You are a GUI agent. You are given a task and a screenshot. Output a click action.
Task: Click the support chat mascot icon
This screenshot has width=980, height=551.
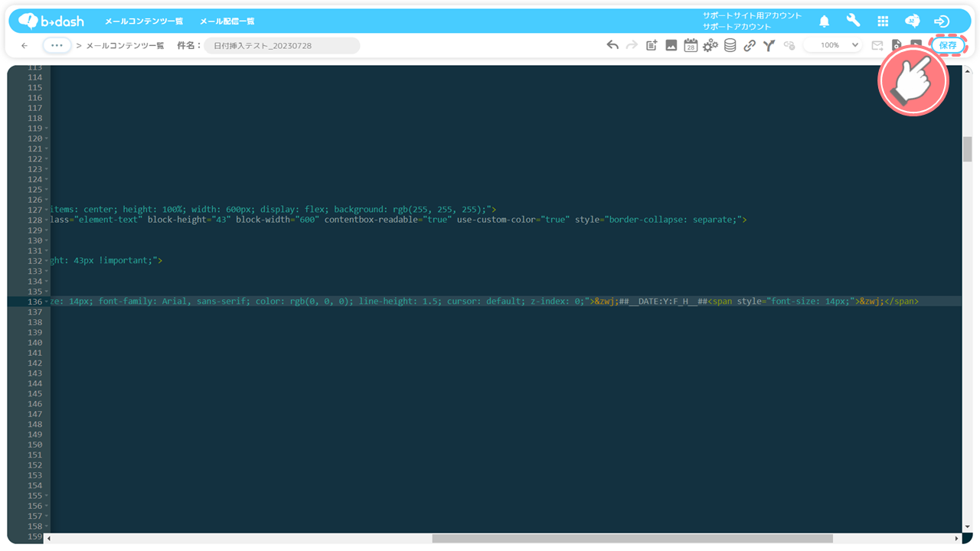click(x=912, y=21)
